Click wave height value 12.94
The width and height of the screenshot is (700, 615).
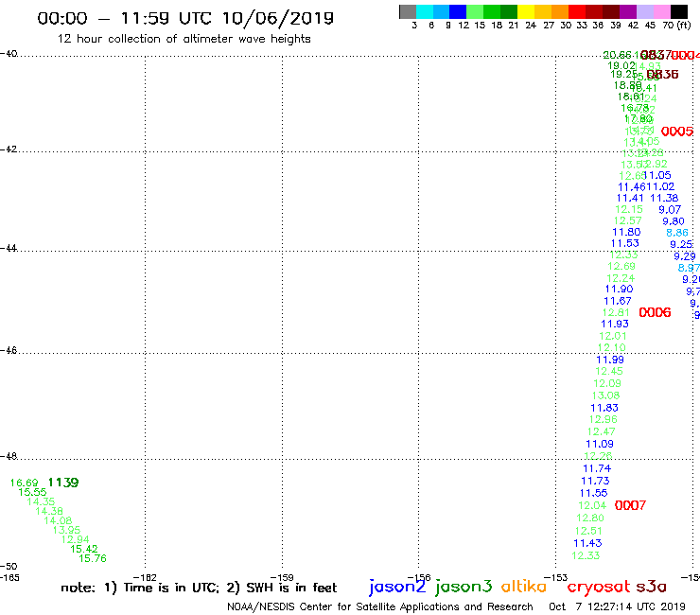click(76, 539)
